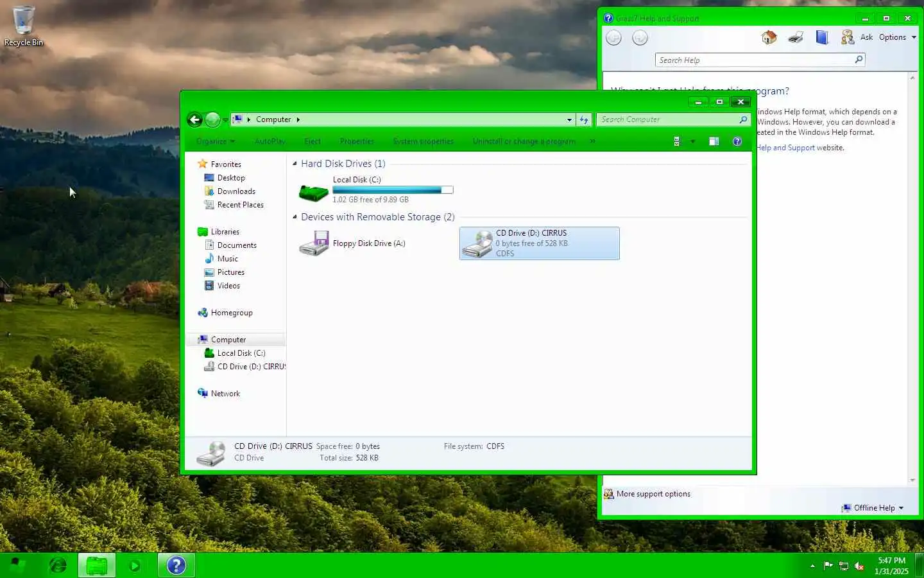
Task: Click the Ask icon in Help
Action: click(848, 37)
